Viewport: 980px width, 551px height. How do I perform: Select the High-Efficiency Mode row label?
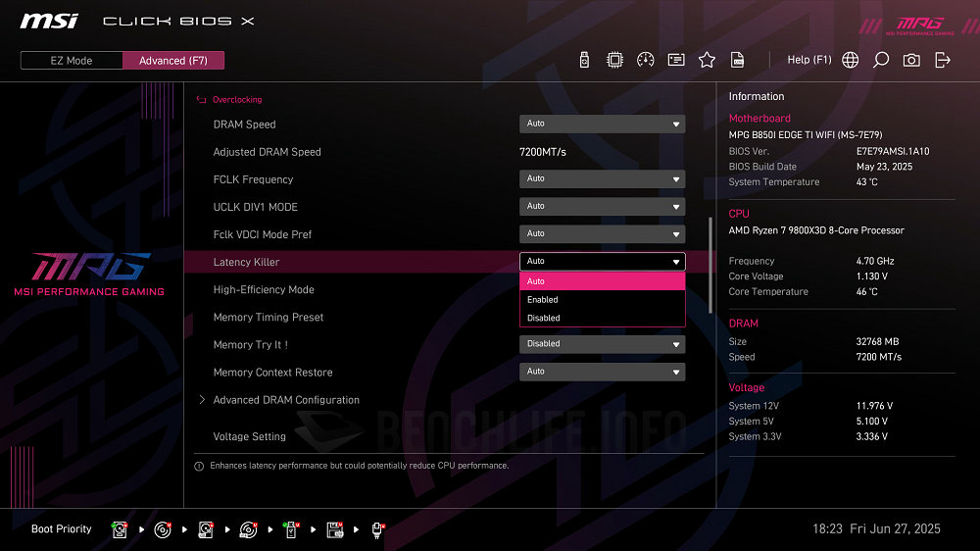click(264, 289)
